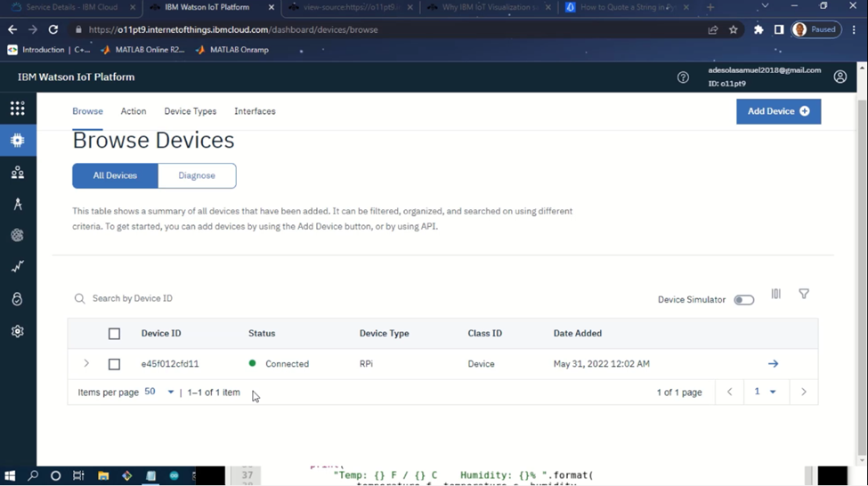
Task: Open the tab search dropdown arrow
Action: pyautogui.click(x=765, y=6)
